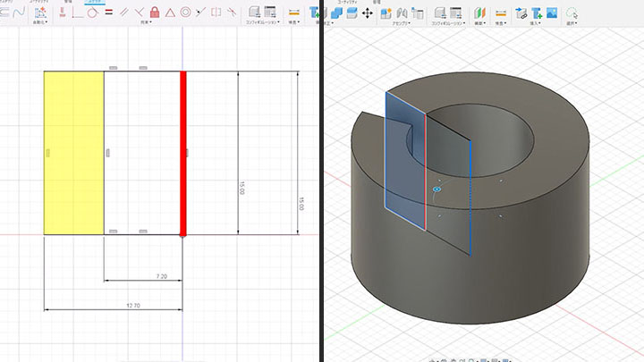Expand the 挿入 dropdown

coord(534,23)
